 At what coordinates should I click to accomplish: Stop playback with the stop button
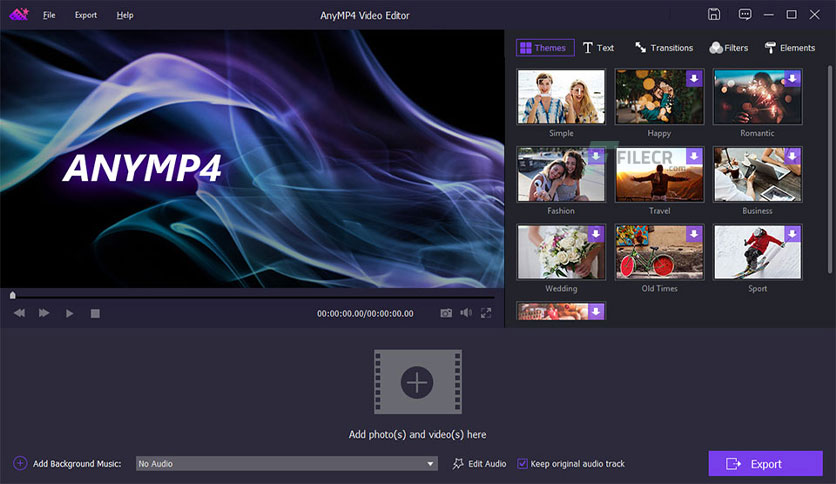pyautogui.click(x=95, y=313)
